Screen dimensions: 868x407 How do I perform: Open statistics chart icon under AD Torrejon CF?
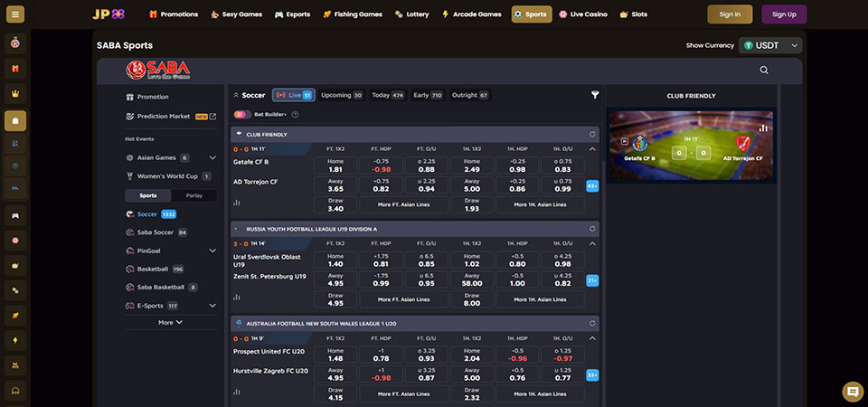237,203
